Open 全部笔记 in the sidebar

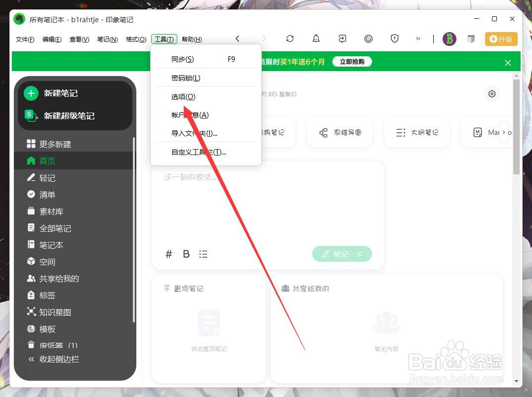pyautogui.click(x=74, y=228)
